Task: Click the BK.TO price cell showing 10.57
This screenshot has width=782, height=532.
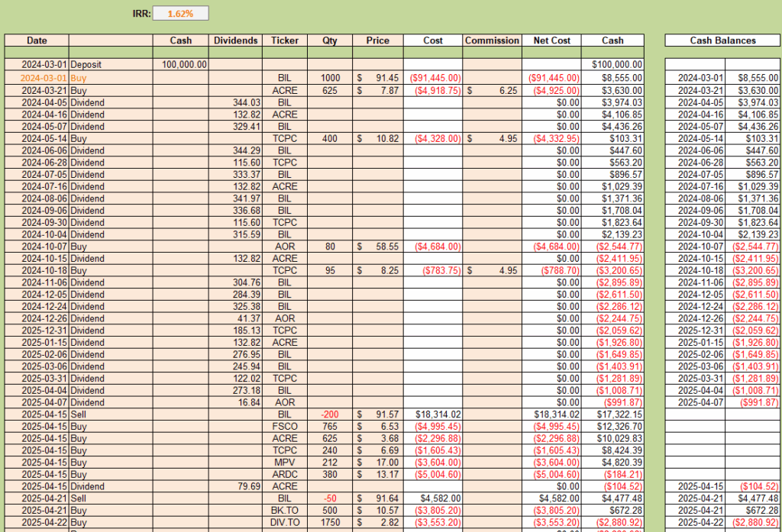Action: [377, 511]
